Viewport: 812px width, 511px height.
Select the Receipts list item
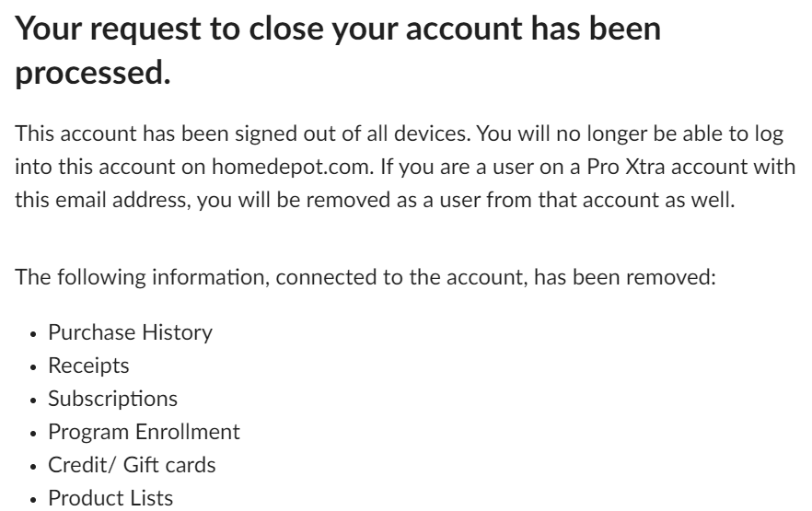coord(88,366)
